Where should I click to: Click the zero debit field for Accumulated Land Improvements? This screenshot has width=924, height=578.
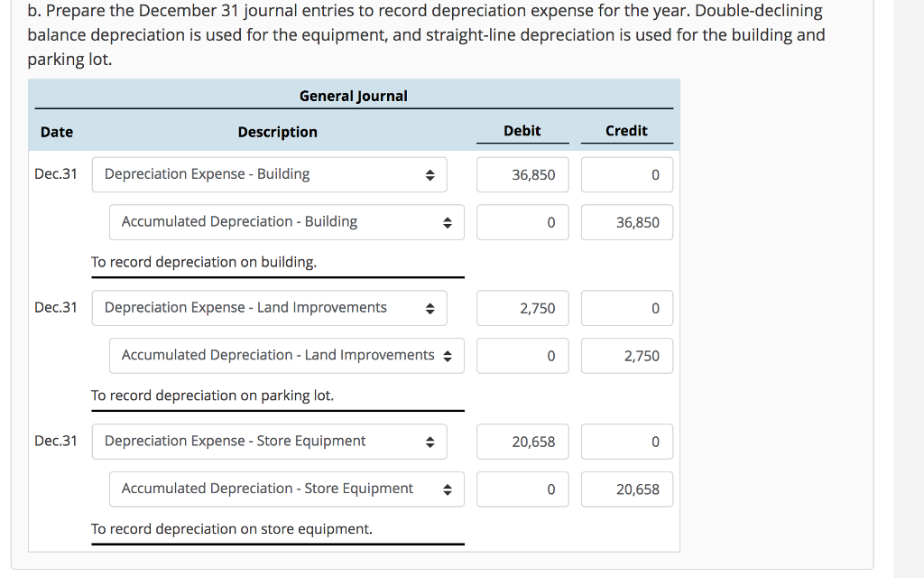coord(522,355)
